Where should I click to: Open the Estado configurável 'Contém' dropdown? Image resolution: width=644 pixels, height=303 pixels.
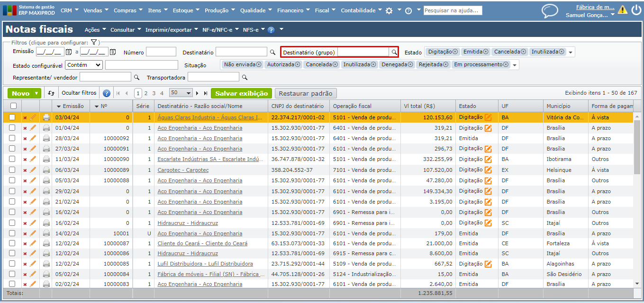click(x=84, y=65)
